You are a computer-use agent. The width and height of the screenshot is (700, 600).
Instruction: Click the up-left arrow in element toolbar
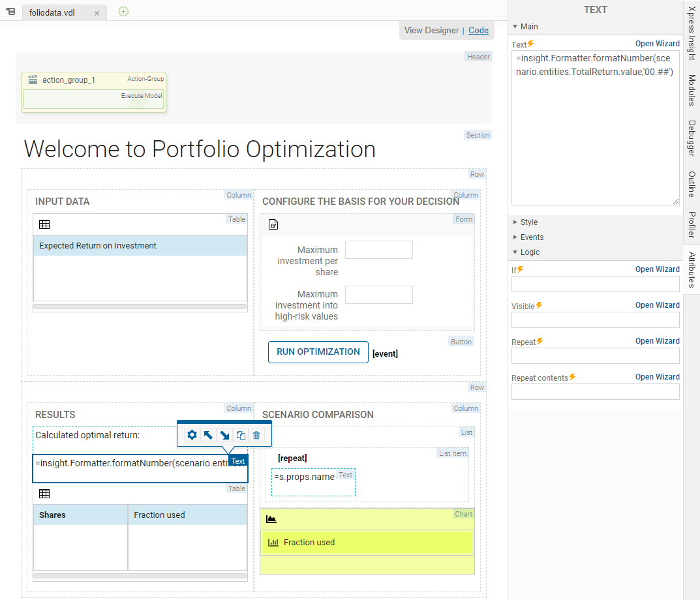pyautogui.click(x=208, y=435)
